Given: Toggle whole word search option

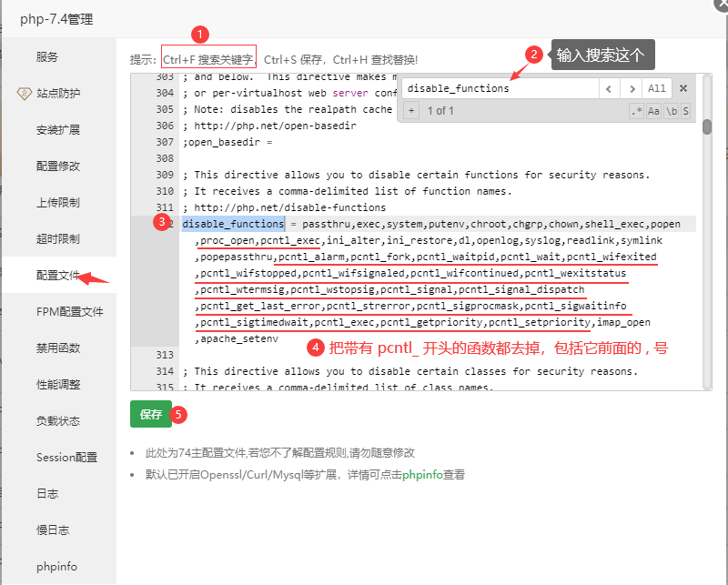Looking at the screenshot, I should tap(672, 110).
